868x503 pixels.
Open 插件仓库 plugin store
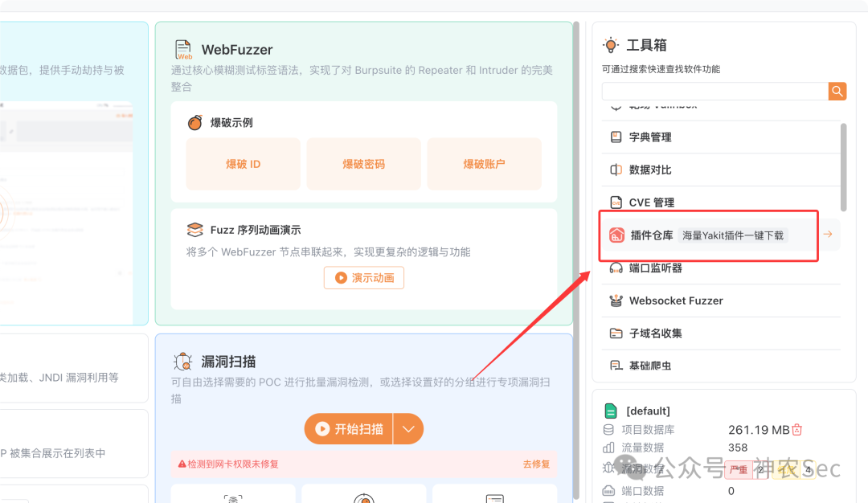pos(721,235)
